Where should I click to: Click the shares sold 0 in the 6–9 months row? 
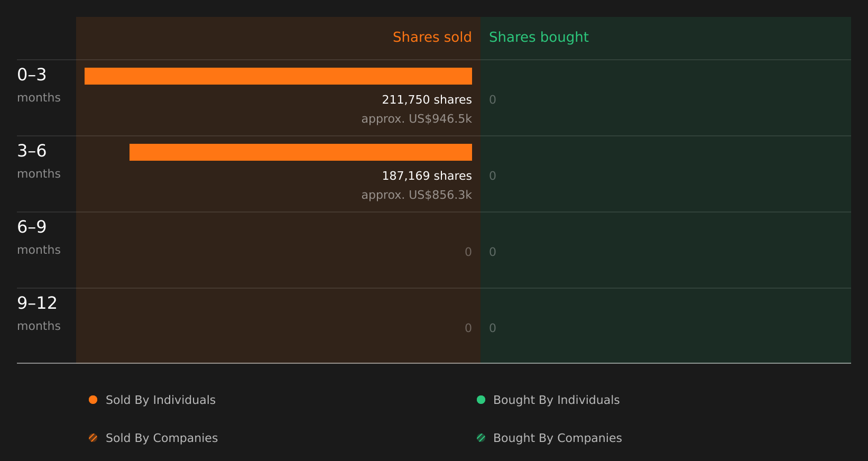pyautogui.click(x=468, y=252)
